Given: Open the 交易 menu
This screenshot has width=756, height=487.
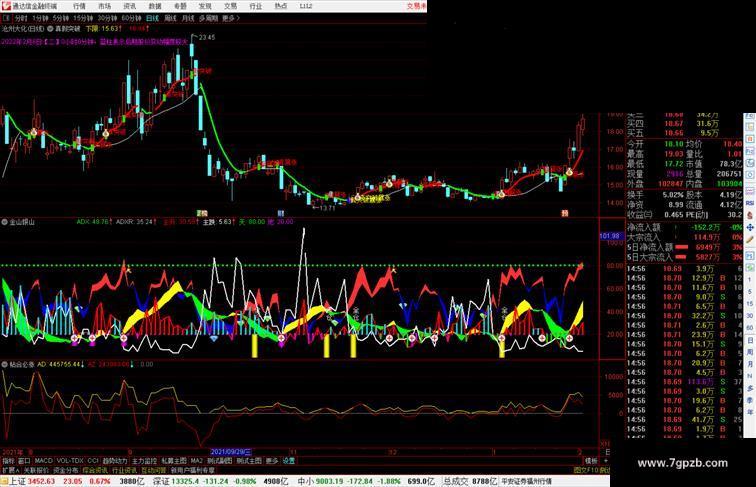Looking at the screenshot, I should tap(230, 6).
